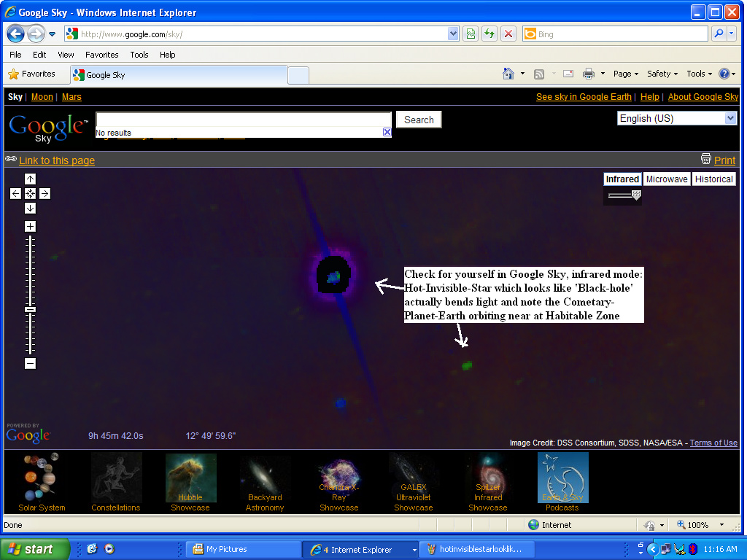Click the Infrared opacity slider handle
This screenshot has width=747, height=560.
(636, 195)
